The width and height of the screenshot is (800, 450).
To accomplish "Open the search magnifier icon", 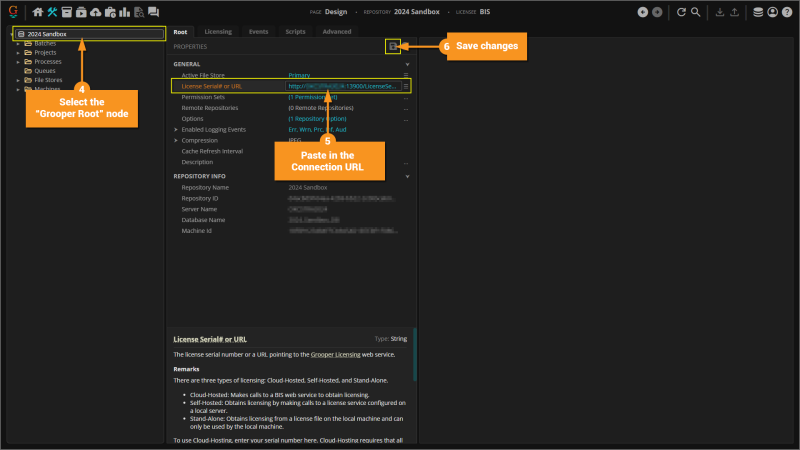I will coord(696,12).
